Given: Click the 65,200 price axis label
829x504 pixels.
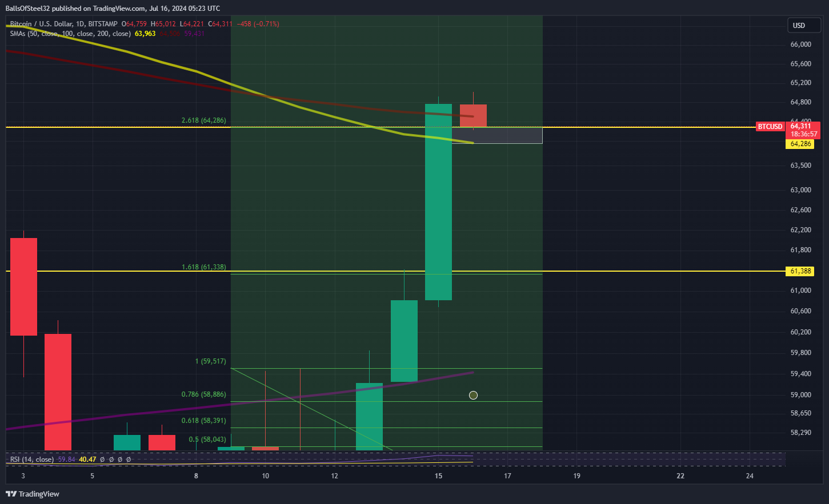Looking at the screenshot, I should [801, 83].
